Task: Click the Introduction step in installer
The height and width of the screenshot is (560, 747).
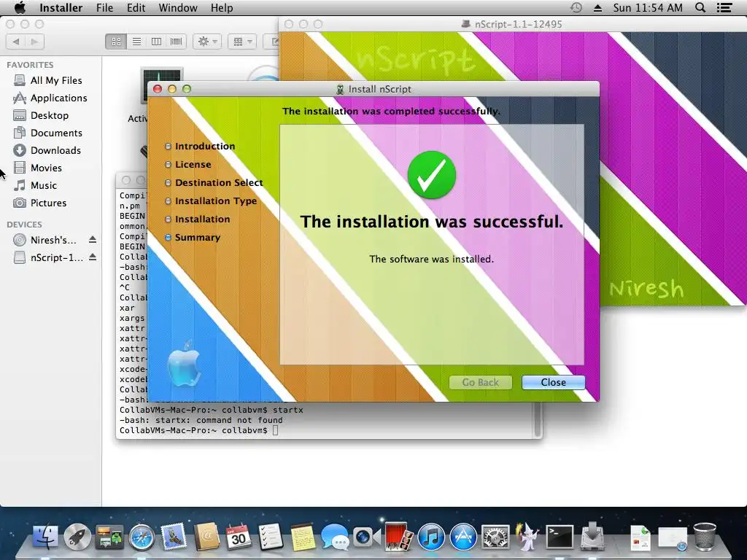Action: [x=205, y=146]
